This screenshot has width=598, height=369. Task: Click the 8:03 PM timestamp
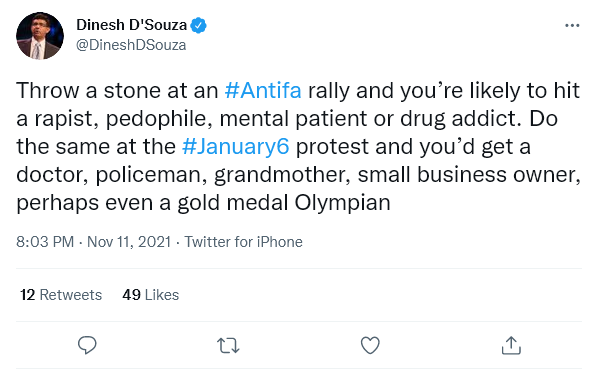pos(45,242)
